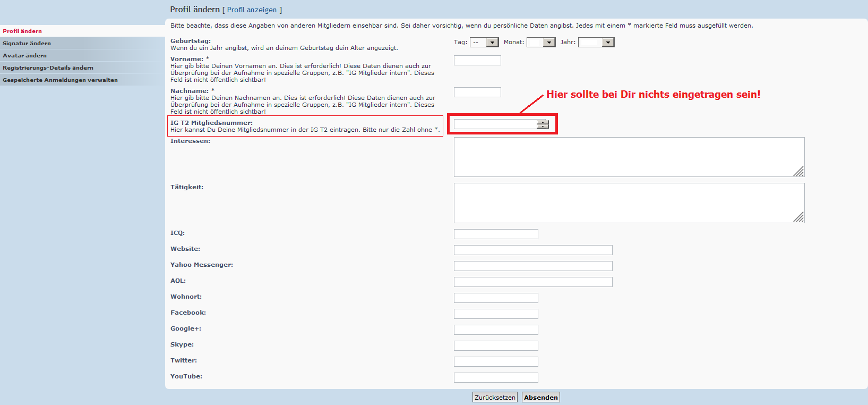Click the resize handle of the Tätigkeit box
Screen dimensions: 868x405
coord(799,217)
